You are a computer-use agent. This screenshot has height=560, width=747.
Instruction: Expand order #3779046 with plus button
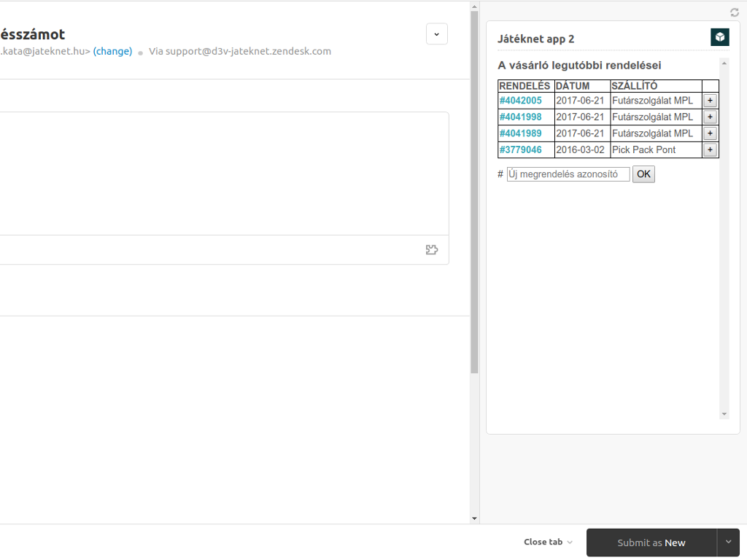(710, 149)
